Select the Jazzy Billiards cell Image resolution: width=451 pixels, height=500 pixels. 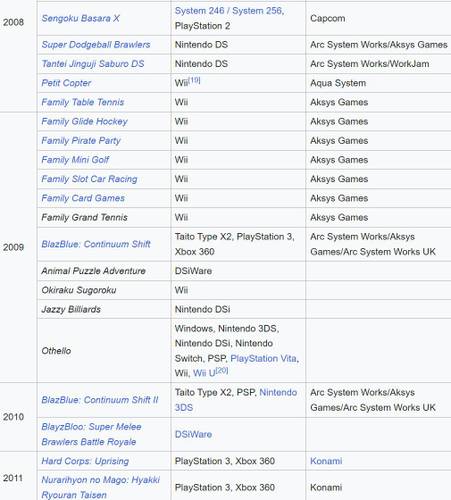tap(104, 309)
